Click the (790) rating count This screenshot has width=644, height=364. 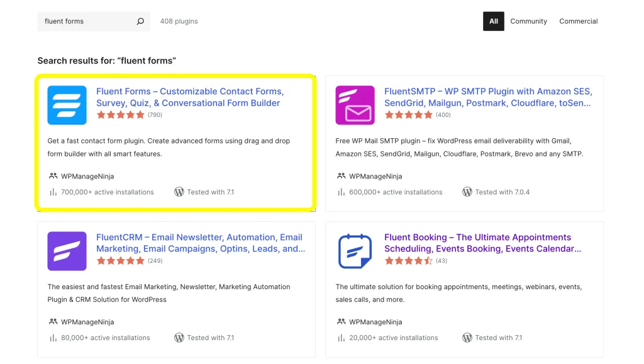[x=155, y=115]
